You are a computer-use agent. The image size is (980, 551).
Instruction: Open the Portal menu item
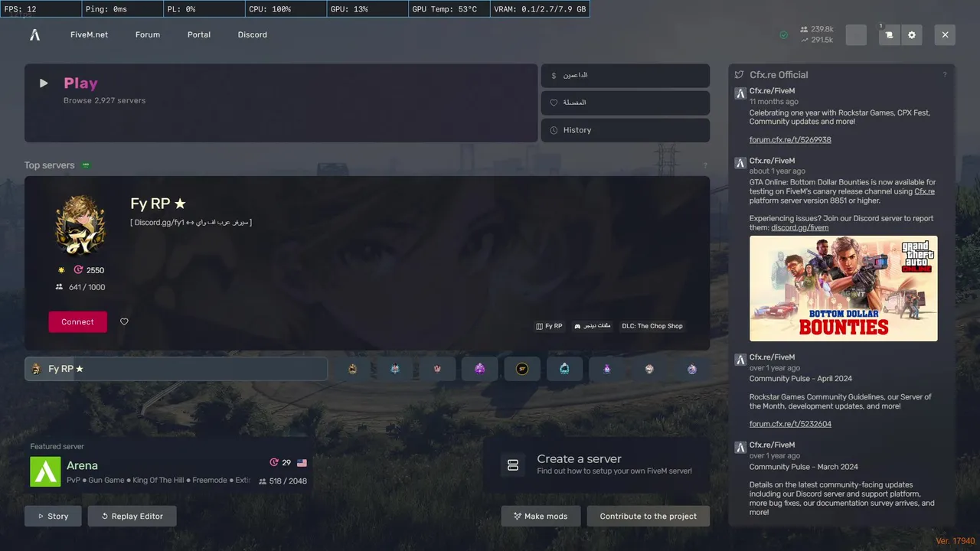pos(199,34)
